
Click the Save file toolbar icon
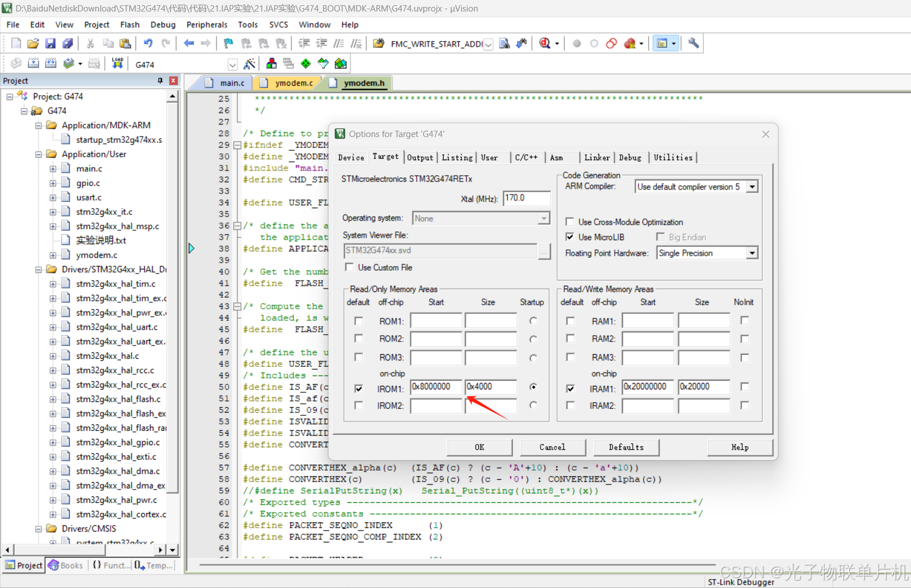coord(50,43)
